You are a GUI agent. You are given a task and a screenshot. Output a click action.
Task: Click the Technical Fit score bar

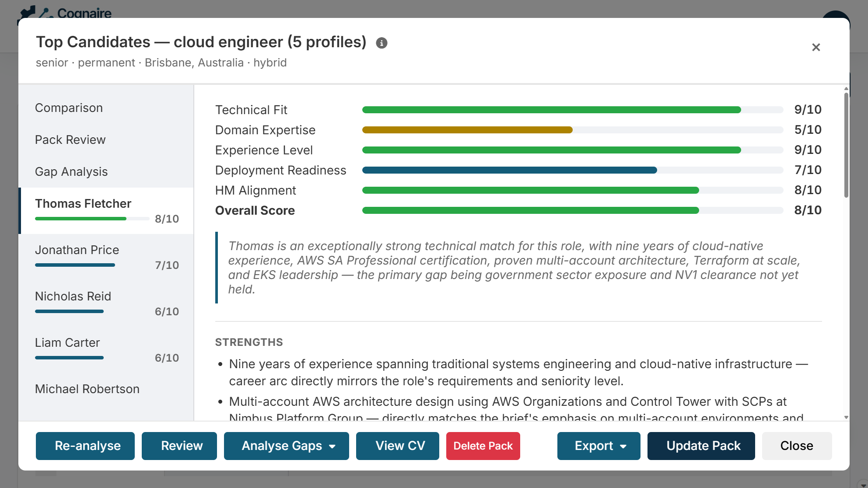(572, 110)
